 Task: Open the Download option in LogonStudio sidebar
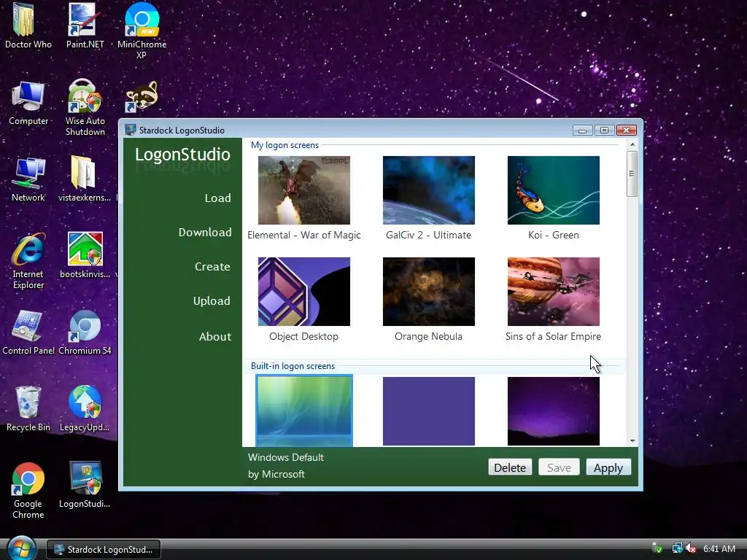[x=205, y=233]
